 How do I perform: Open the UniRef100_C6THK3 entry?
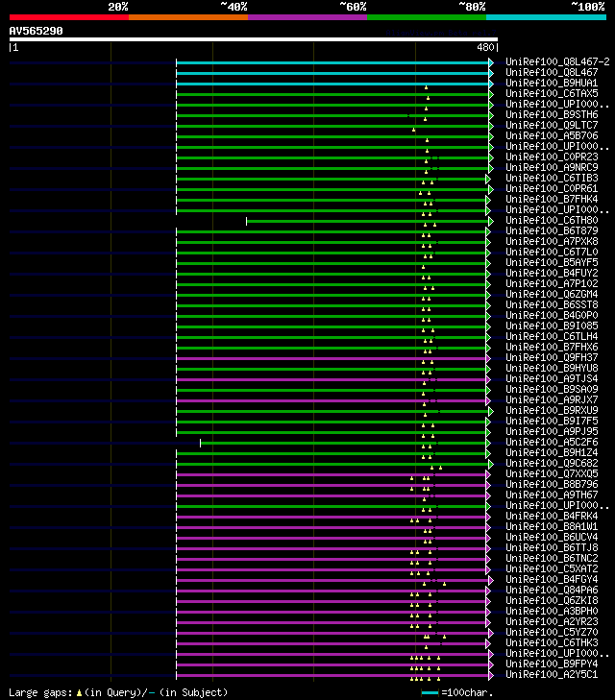click(552, 642)
